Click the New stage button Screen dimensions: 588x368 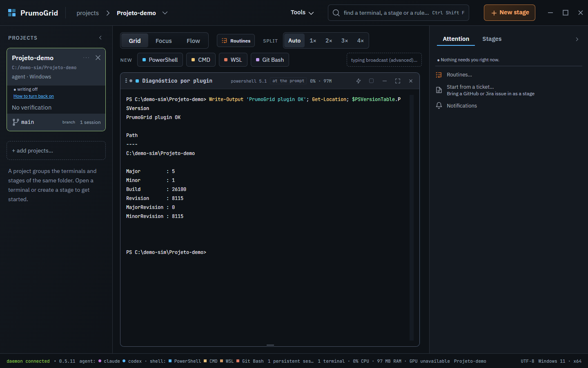[x=510, y=13]
